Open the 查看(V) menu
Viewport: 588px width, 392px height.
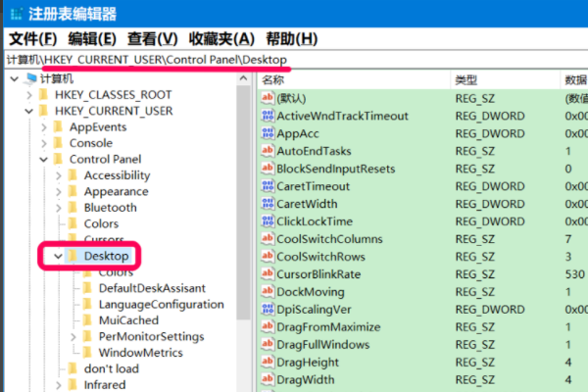coord(152,39)
